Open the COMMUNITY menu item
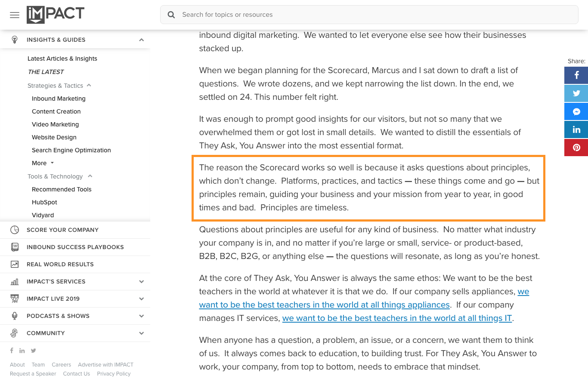This screenshot has width=588, height=379. click(x=46, y=333)
